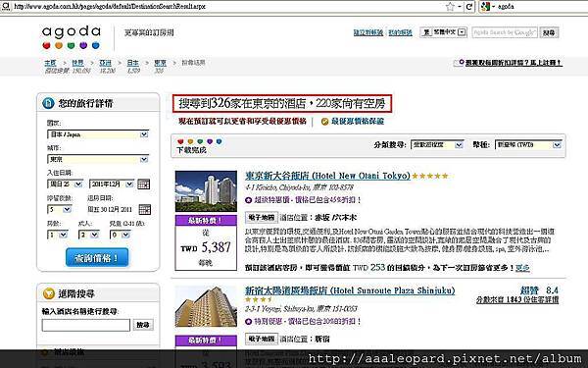Open the currency dropdown showing TWD
The image size is (588, 368).
coord(528,144)
